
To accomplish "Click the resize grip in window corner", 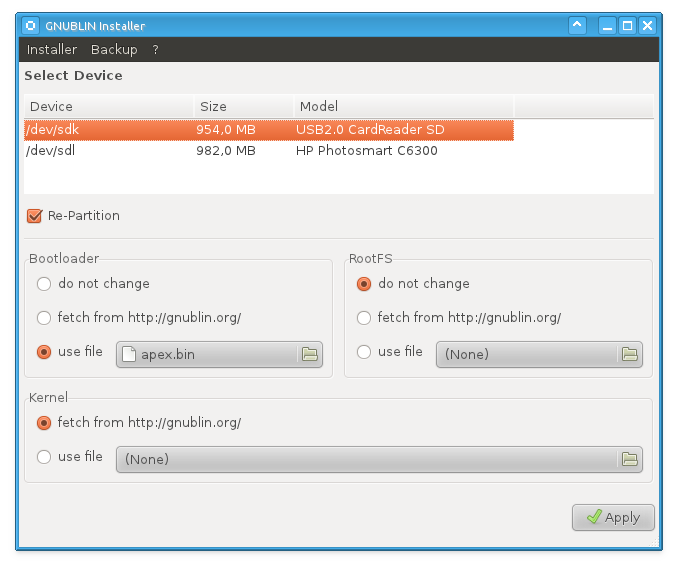I will pos(654,542).
